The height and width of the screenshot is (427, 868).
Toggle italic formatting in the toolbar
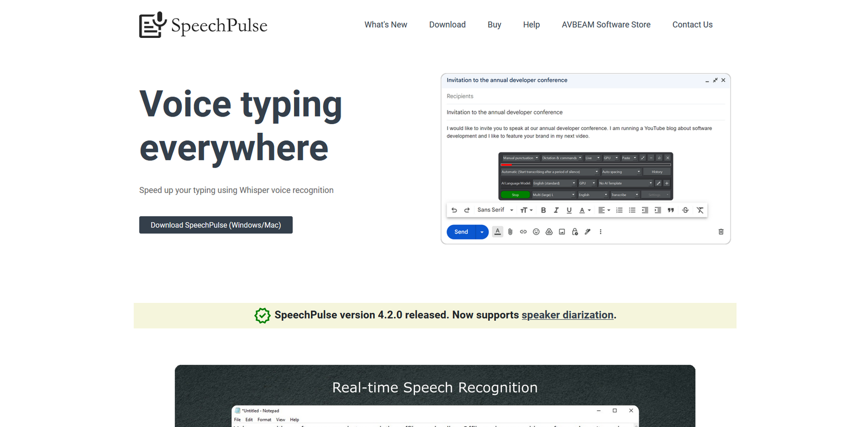556,210
